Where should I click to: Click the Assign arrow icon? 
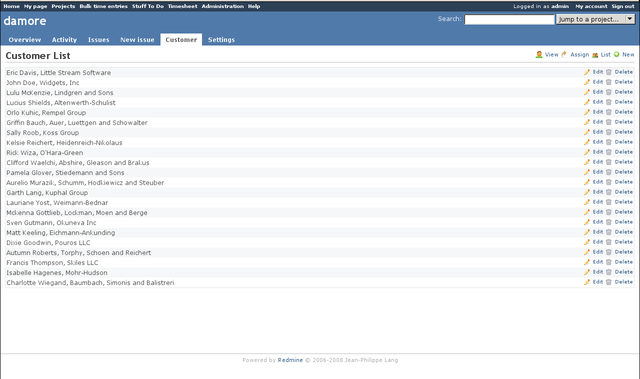[564, 54]
